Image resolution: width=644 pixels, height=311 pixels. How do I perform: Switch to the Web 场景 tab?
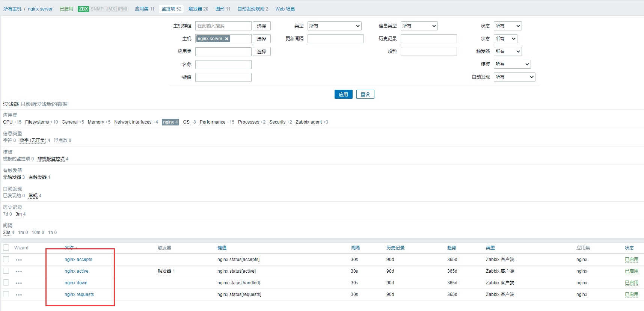click(x=285, y=9)
